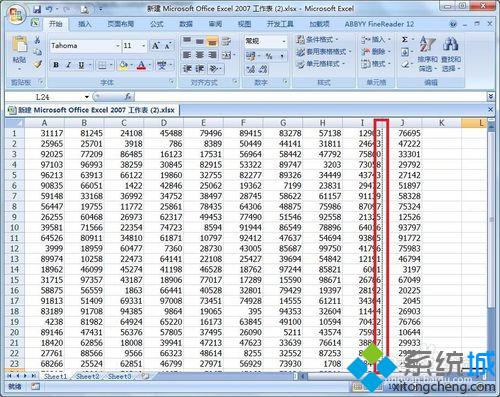Toggle Italic formatting
The width and height of the screenshot is (500, 397).
(x=68, y=65)
